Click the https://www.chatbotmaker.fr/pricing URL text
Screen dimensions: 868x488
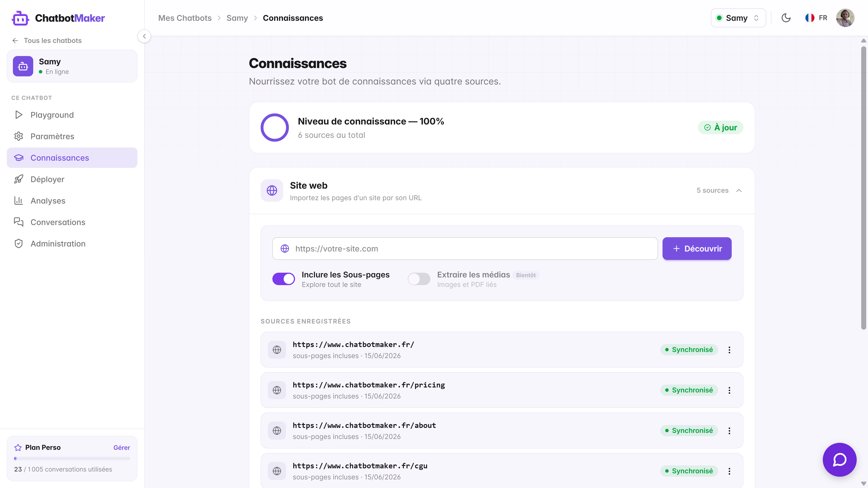tap(369, 385)
